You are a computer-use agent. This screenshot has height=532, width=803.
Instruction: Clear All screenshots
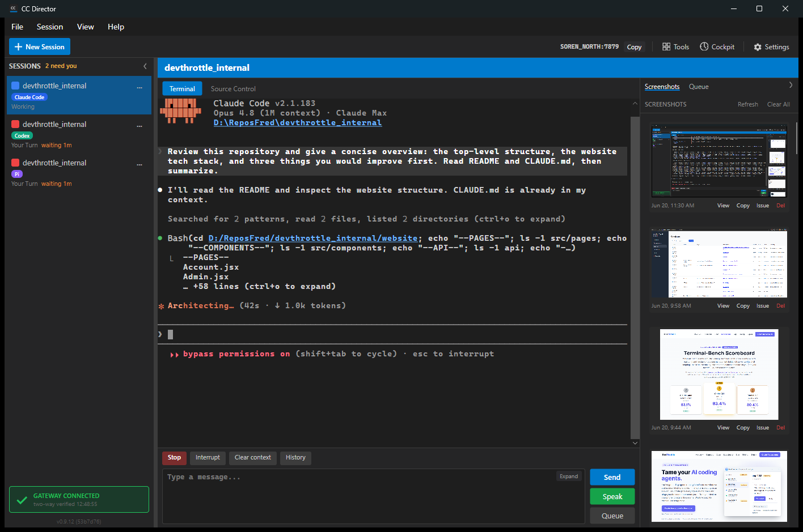pyautogui.click(x=778, y=104)
